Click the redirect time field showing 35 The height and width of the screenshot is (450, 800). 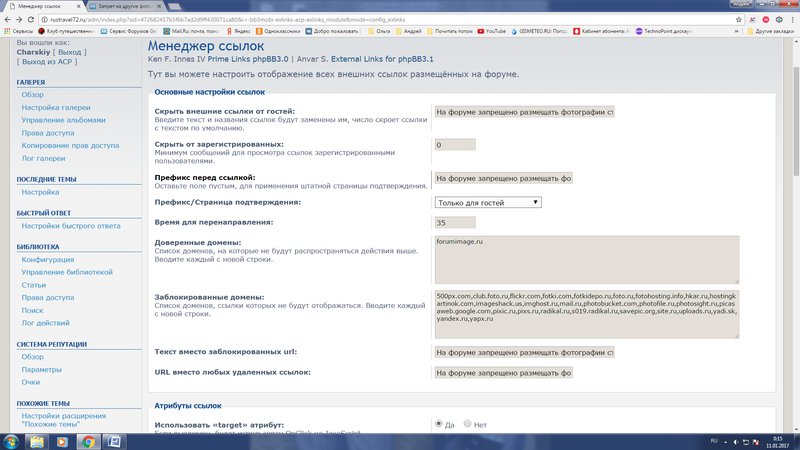[x=455, y=222]
